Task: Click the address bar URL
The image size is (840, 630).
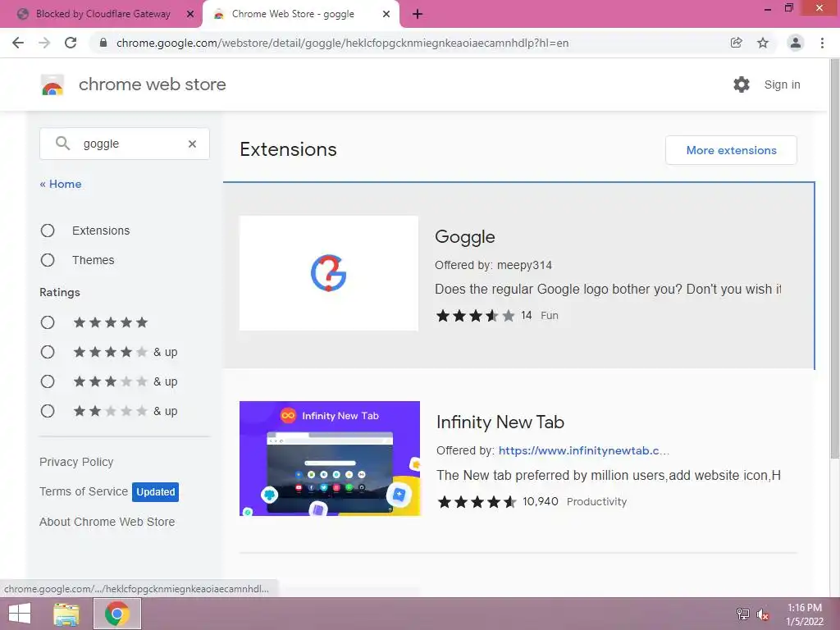Action: coord(343,43)
